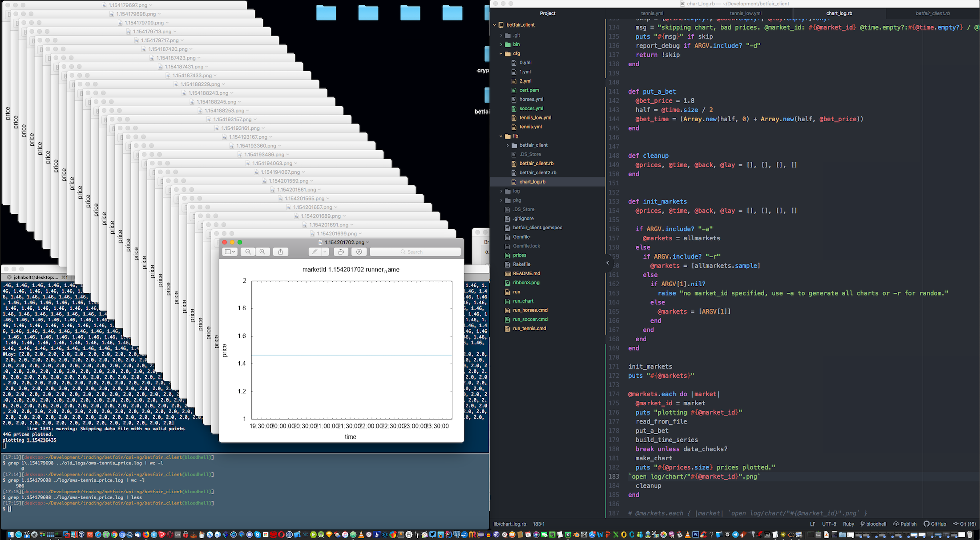The height and width of the screenshot is (540, 980).
Task: Expand the bin folder in tree
Action: pos(501,44)
